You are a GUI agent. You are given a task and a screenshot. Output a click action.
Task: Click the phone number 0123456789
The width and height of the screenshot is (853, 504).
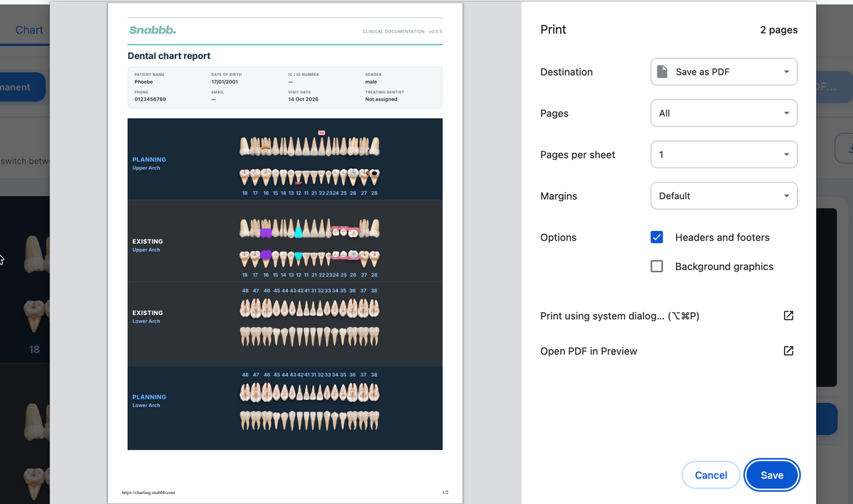coord(150,100)
